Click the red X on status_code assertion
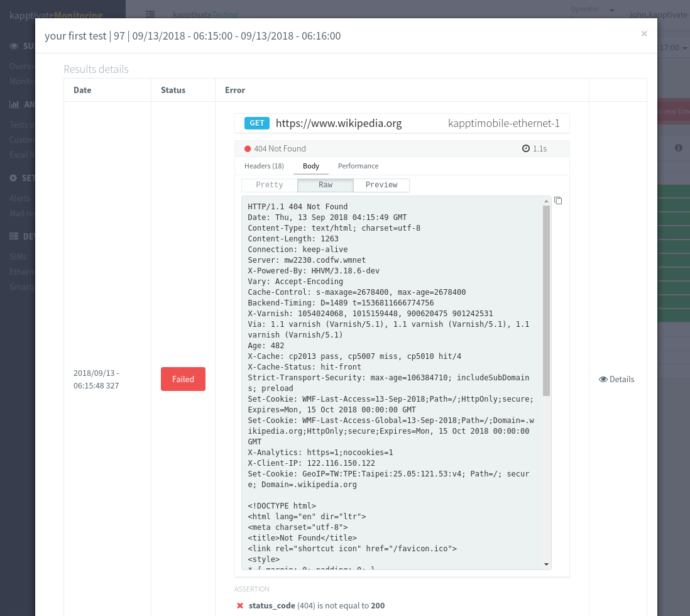 pos(240,605)
